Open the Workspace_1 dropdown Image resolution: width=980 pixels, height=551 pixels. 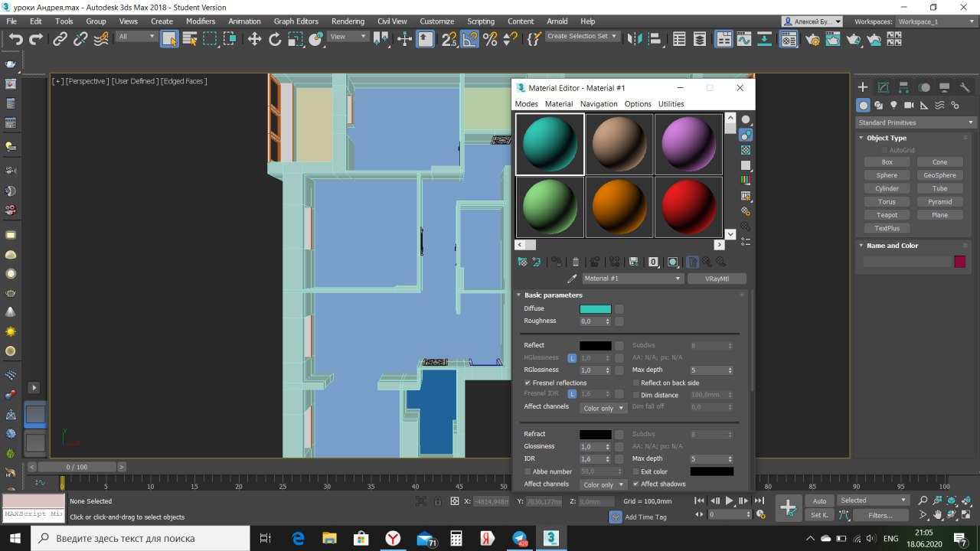coord(936,21)
